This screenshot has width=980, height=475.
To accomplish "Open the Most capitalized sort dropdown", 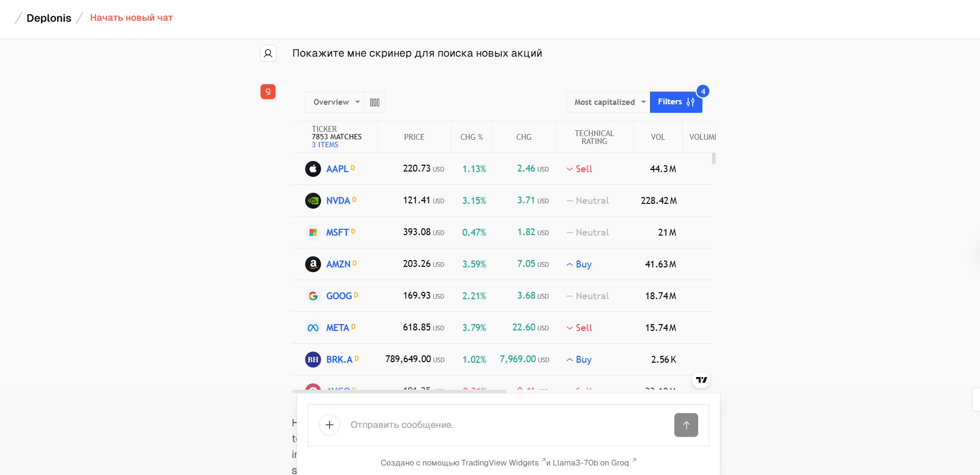I will (x=608, y=102).
